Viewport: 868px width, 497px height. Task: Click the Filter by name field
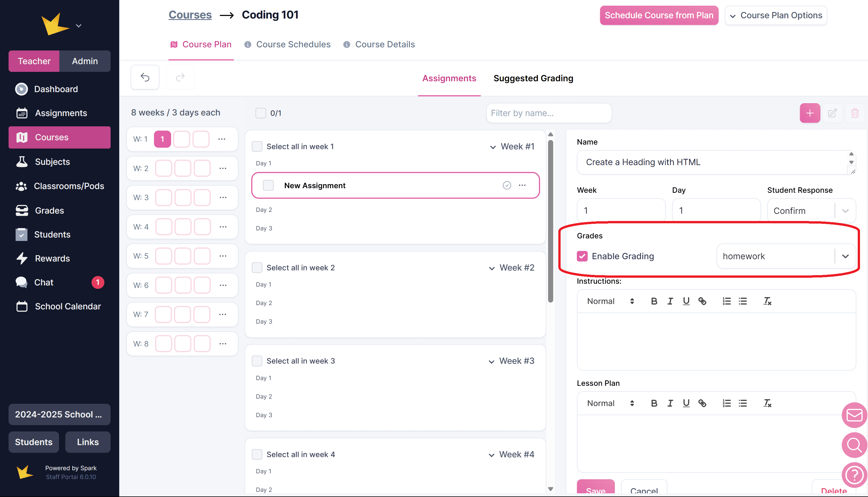(x=549, y=113)
